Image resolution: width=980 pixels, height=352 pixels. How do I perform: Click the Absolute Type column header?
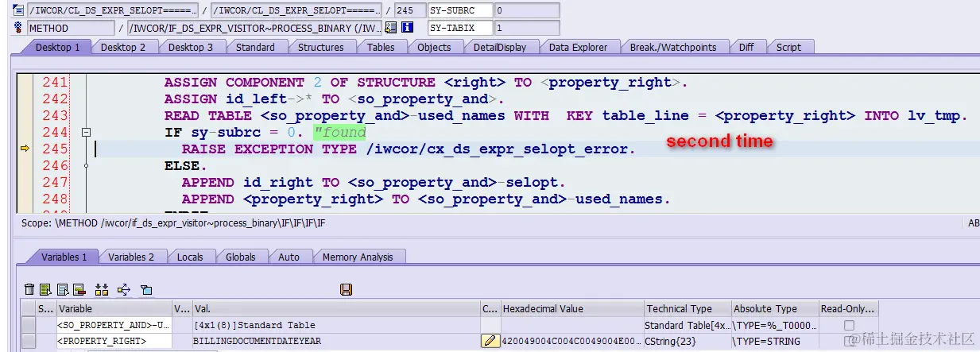[775, 308]
